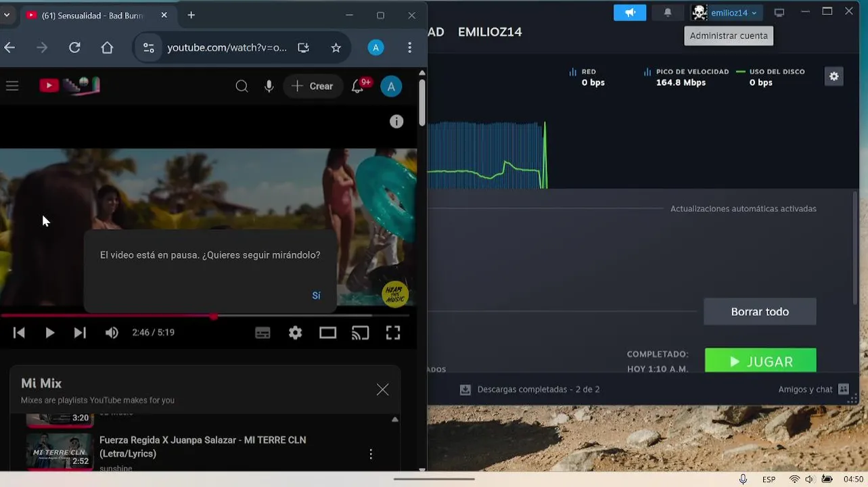868x487 pixels.
Task: Click Actualizaciones automáticas activadas text
Action: tap(744, 208)
